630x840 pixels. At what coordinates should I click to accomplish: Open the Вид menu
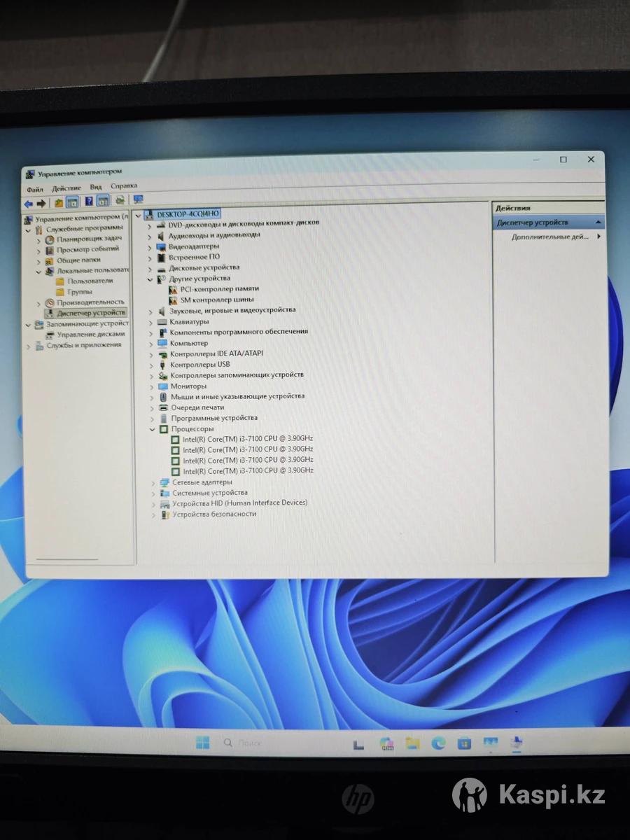pyautogui.click(x=96, y=187)
